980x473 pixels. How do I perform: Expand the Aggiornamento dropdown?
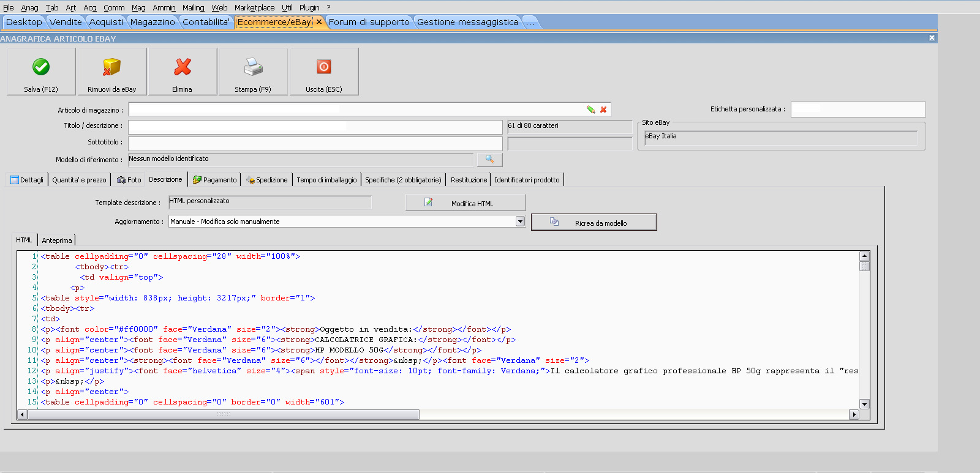tap(520, 222)
